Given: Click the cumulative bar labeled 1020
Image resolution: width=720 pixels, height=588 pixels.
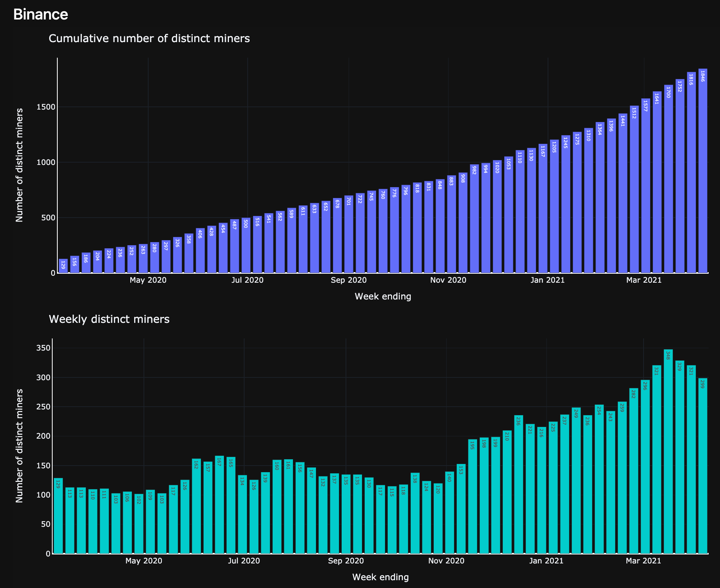Looking at the screenshot, I should (497, 216).
